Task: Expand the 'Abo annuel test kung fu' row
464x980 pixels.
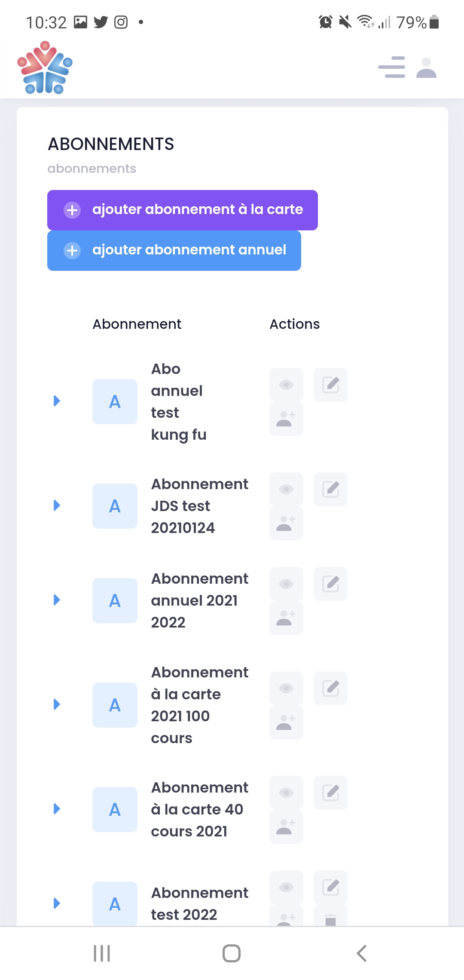Action: (x=57, y=401)
